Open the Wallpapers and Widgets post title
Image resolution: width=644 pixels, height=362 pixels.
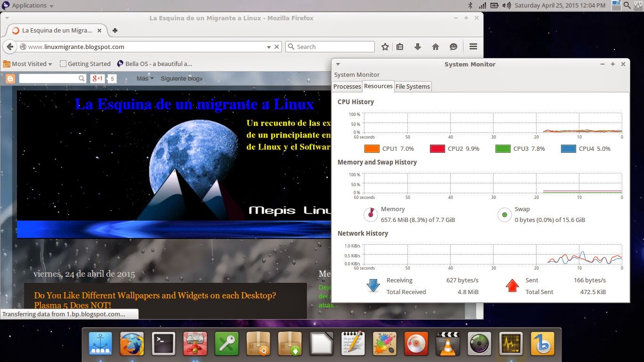click(x=155, y=300)
